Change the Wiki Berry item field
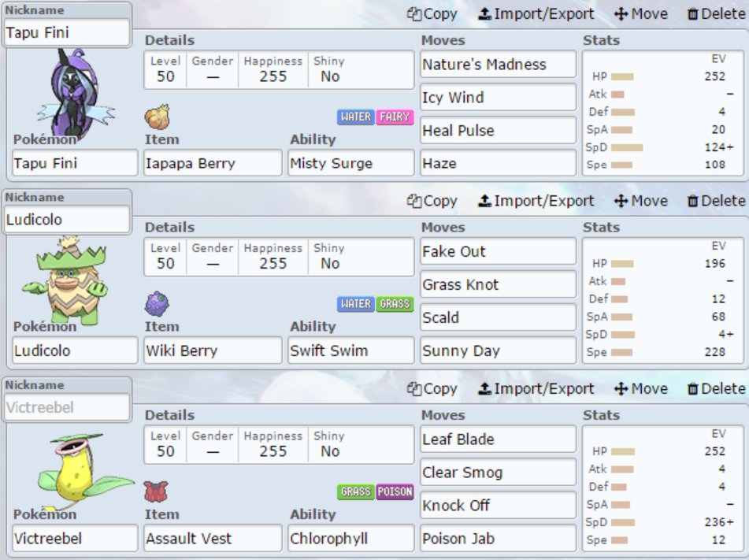Screen dimensions: 749x560 coord(213,350)
